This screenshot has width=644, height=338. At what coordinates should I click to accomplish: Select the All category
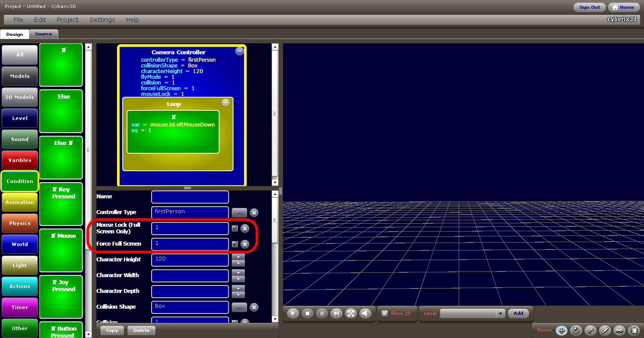tap(20, 55)
